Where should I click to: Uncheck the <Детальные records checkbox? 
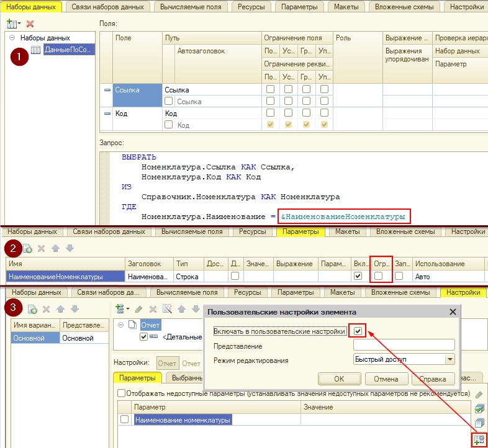[143, 337]
